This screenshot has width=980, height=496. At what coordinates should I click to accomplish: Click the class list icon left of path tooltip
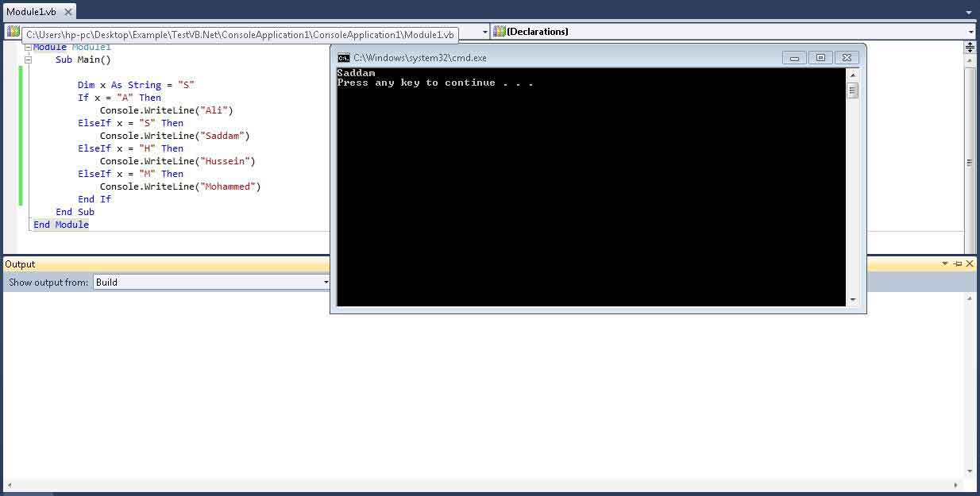[14, 32]
